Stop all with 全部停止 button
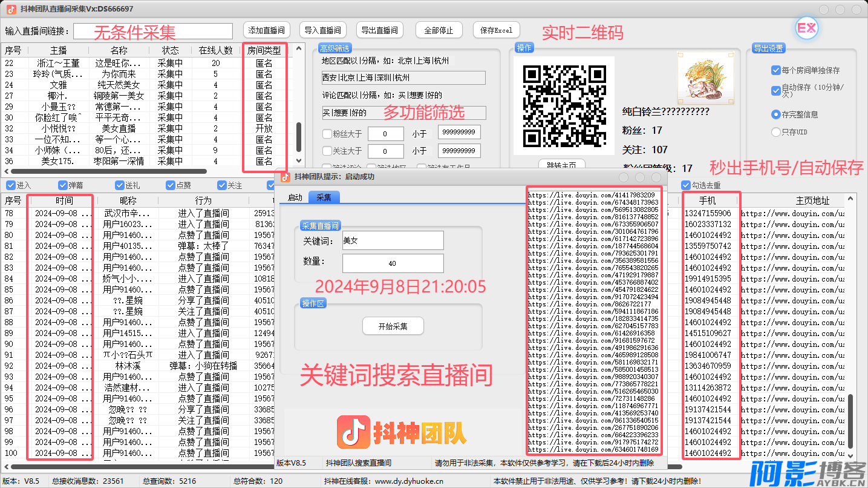The width and height of the screenshot is (868, 488). point(439,30)
